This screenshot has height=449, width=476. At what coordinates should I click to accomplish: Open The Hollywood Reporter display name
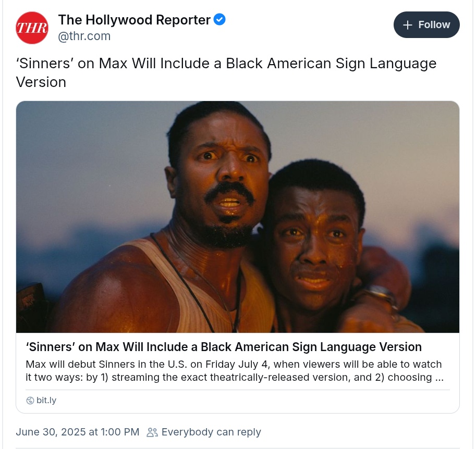[x=134, y=20]
